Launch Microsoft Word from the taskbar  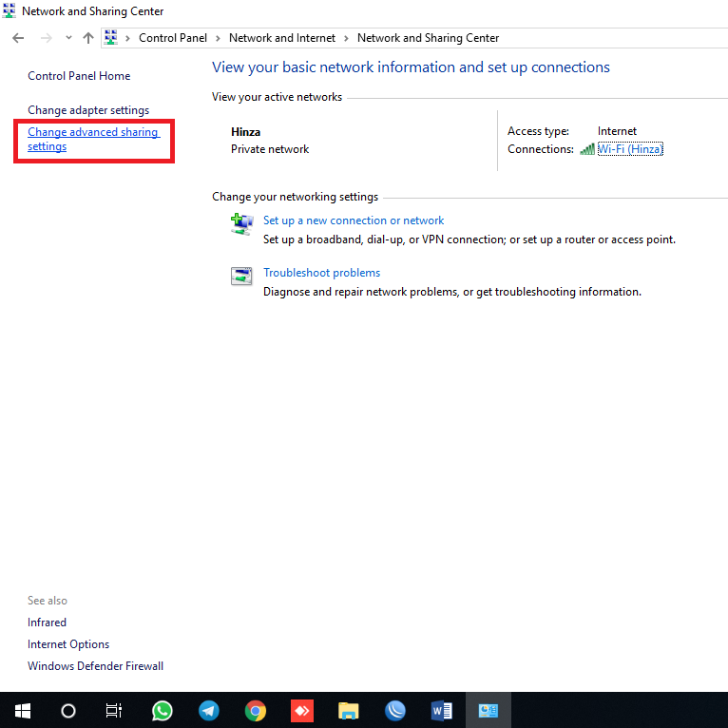pos(442,711)
